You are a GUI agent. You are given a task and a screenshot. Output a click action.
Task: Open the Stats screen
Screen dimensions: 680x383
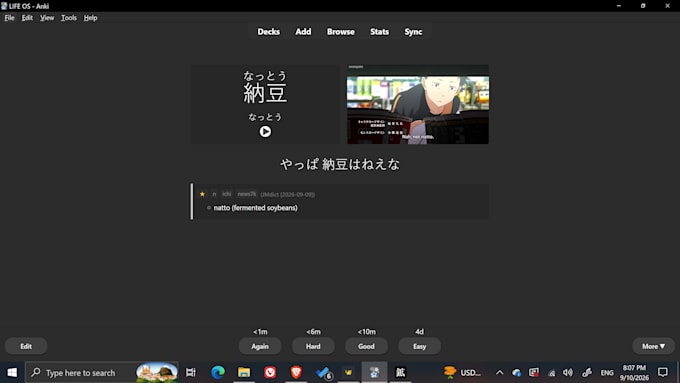click(x=379, y=32)
